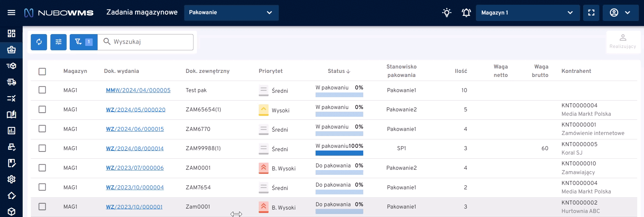The image size is (644, 217).
Task: Click the refresh list button
Action: point(39,42)
